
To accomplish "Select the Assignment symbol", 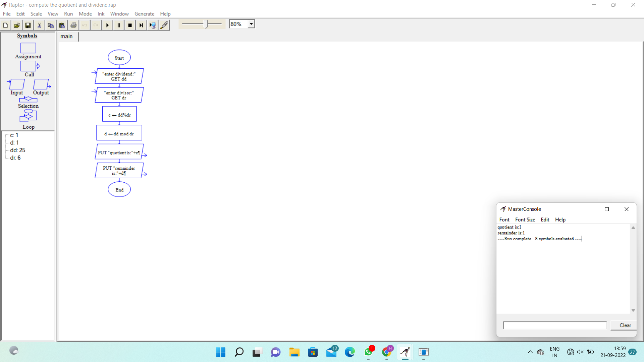I will (x=28, y=48).
